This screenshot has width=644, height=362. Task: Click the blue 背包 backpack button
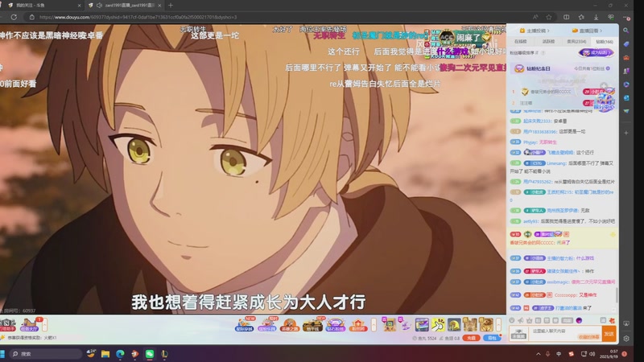click(492, 338)
